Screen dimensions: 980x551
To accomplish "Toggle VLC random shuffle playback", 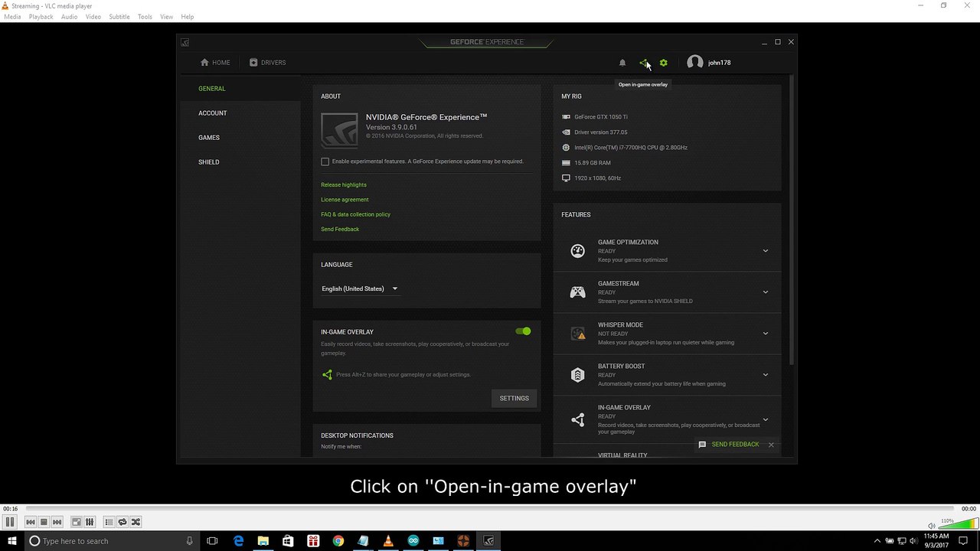I will (136, 522).
